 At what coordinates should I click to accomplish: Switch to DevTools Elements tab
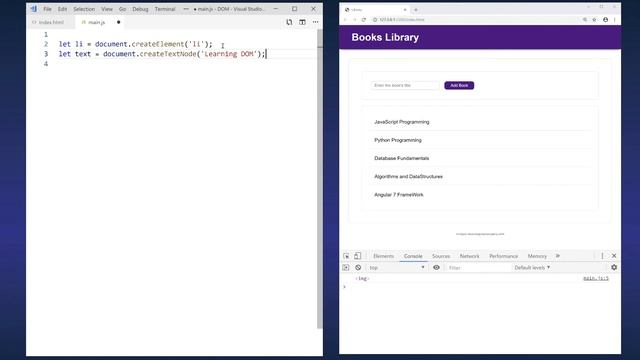click(x=383, y=256)
